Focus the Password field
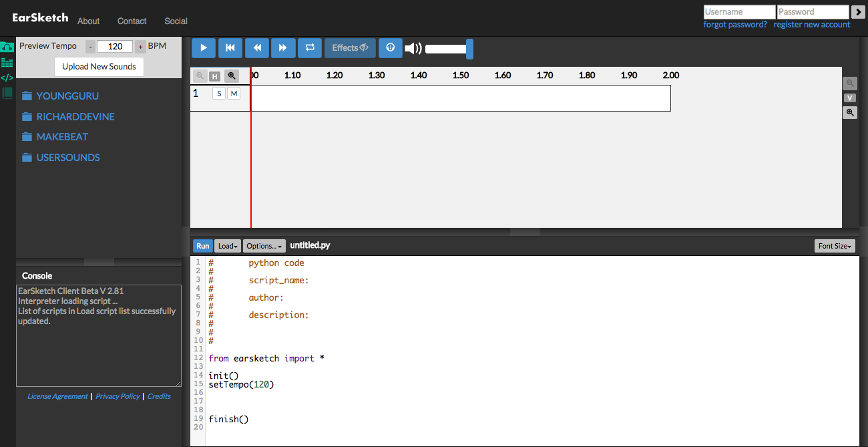Screen dimensions: 868x447 (x=813, y=12)
